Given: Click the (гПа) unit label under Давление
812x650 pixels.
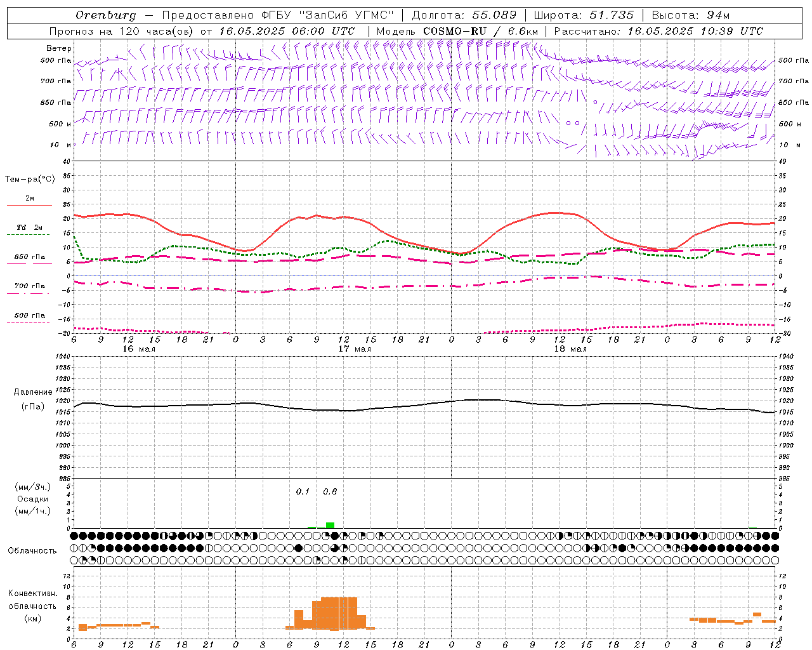Looking at the screenshot, I should (33, 406).
